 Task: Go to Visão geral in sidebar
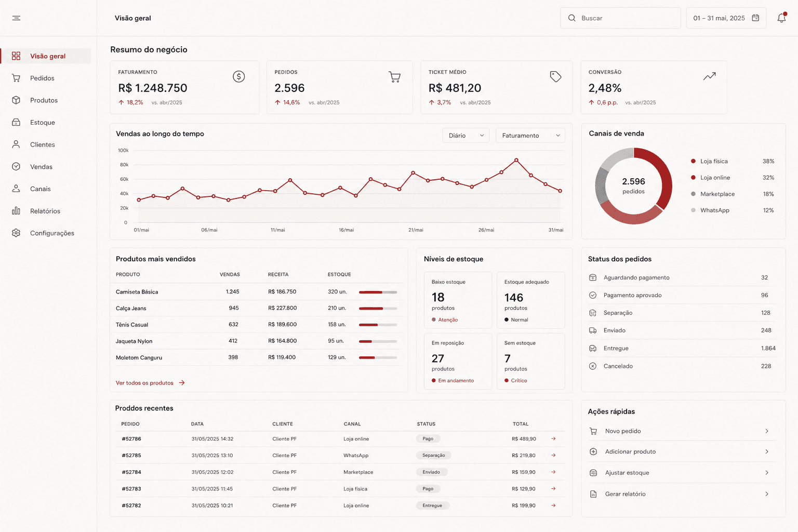(46, 56)
